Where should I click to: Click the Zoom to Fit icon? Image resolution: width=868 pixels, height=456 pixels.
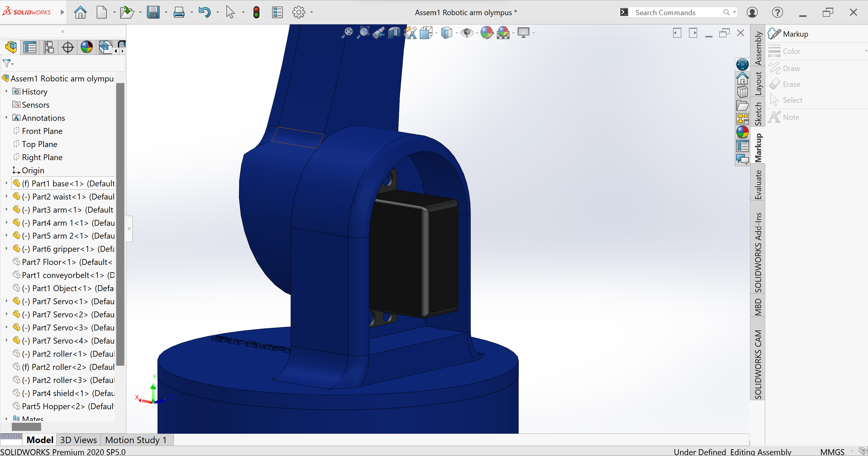[347, 33]
